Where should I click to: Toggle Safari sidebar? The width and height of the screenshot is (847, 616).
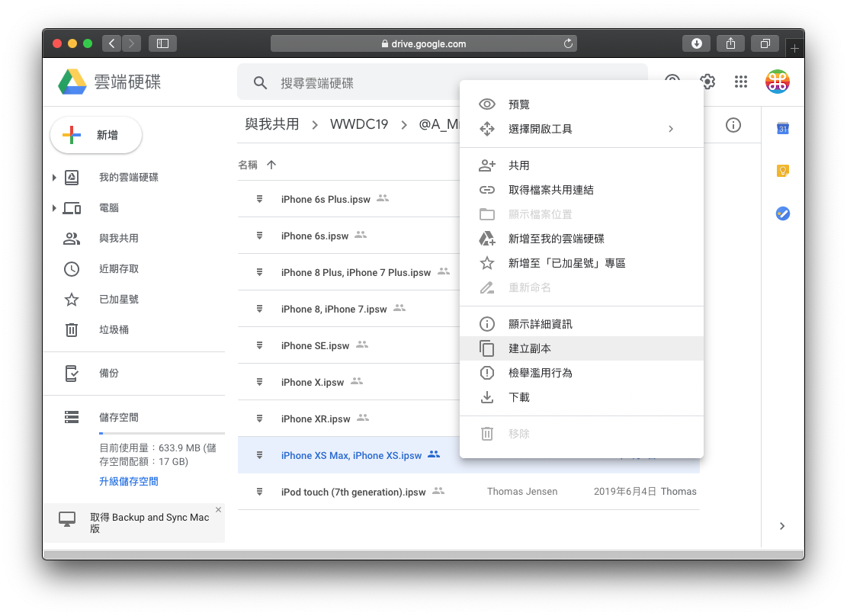tap(162, 43)
